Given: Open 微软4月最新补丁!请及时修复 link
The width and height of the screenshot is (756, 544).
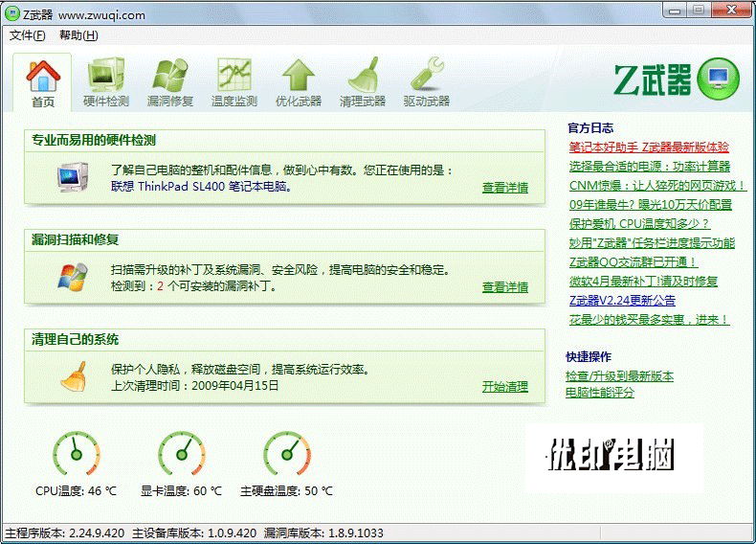Looking at the screenshot, I should click(644, 281).
